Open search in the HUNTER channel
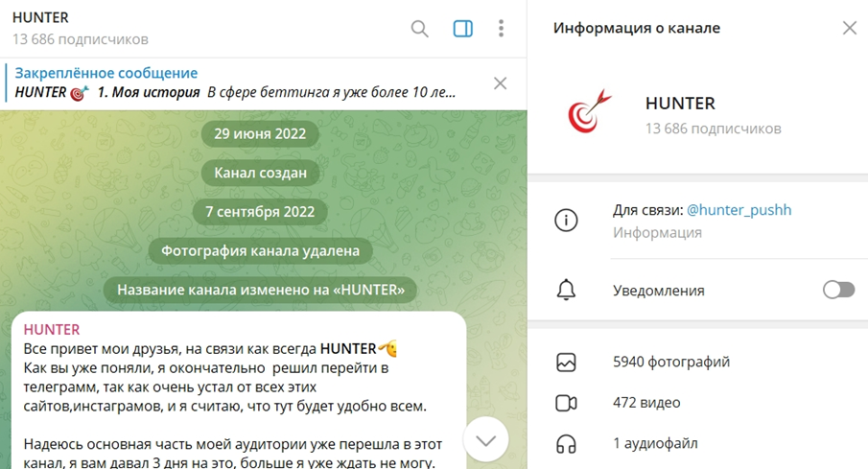 point(419,29)
